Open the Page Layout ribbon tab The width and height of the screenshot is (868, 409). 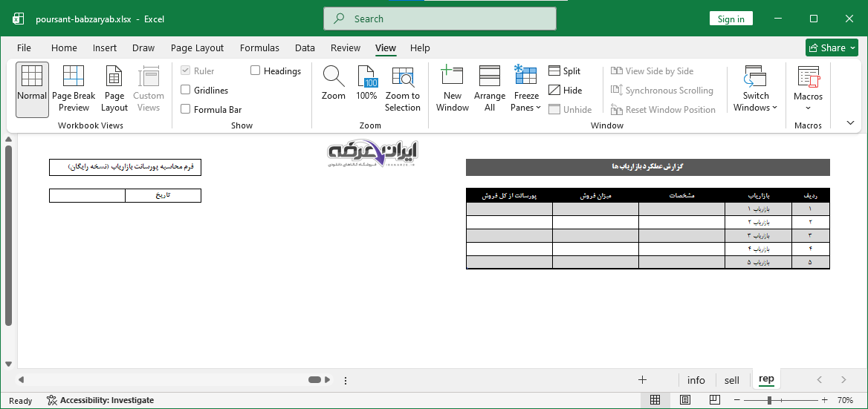pyautogui.click(x=197, y=48)
